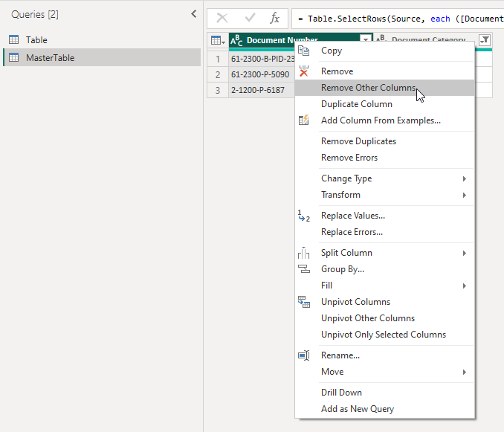Select Unpivot Only Selected Columns

pyautogui.click(x=384, y=335)
